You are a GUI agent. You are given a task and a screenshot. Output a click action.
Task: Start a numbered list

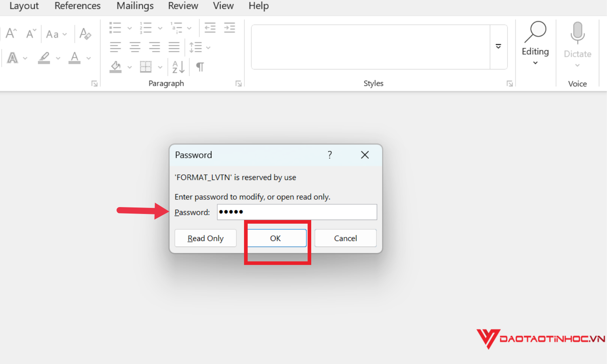click(146, 28)
